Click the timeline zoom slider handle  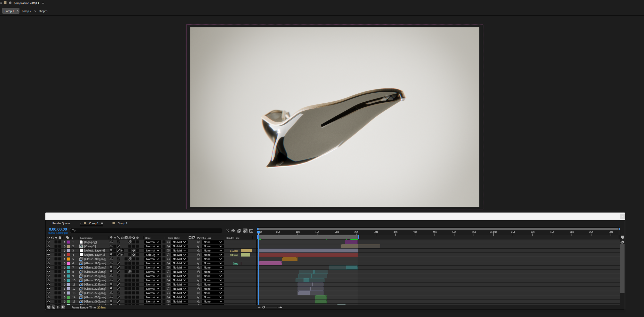point(264,307)
